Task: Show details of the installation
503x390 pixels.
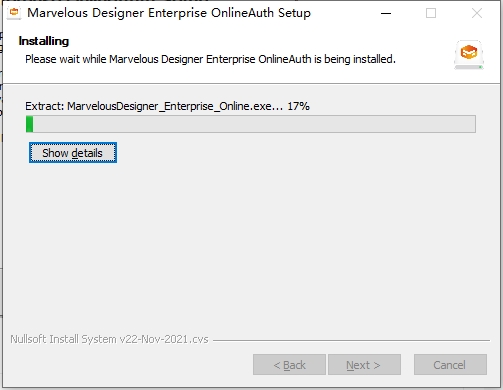Action: pyautogui.click(x=73, y=153)
